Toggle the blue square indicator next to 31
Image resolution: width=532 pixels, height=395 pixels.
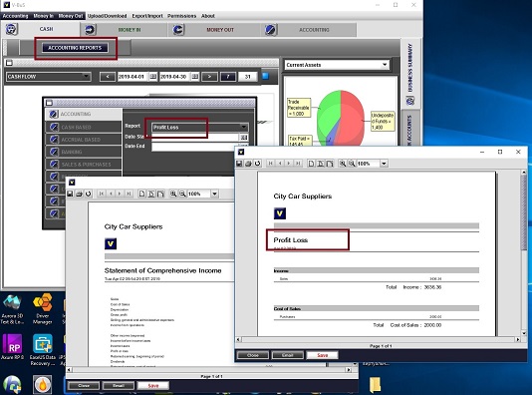[266, 76]
